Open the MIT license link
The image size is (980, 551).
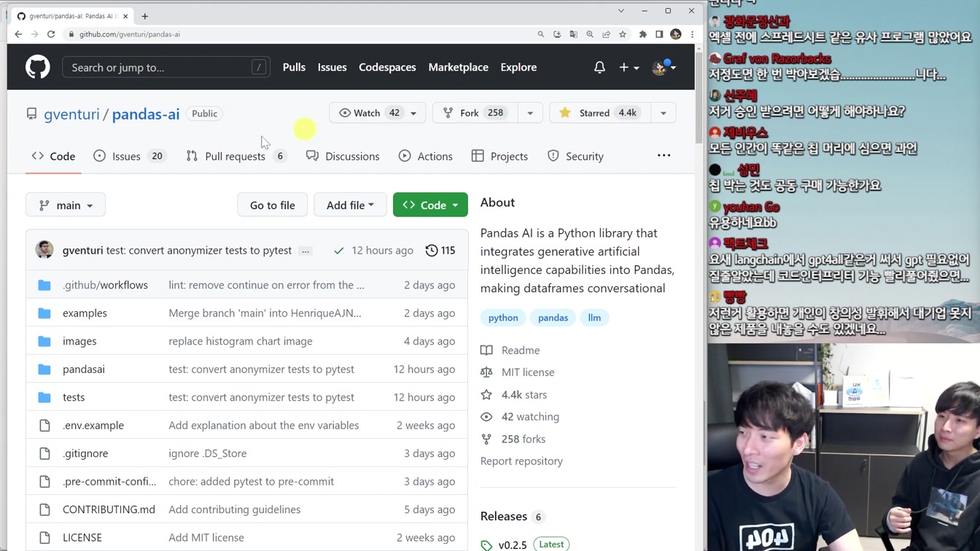(528, 372)
